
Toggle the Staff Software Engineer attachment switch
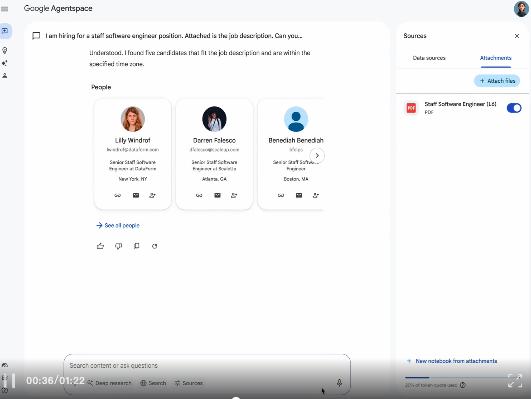point(514,108)
